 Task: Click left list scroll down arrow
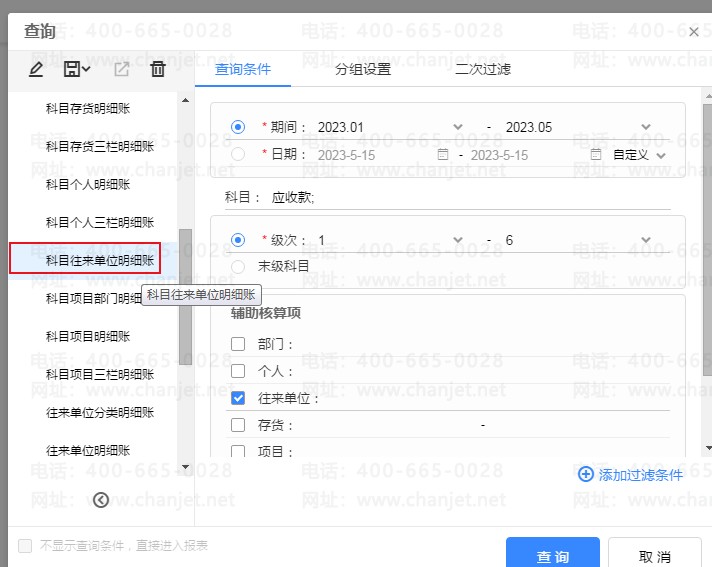point(185,467)
